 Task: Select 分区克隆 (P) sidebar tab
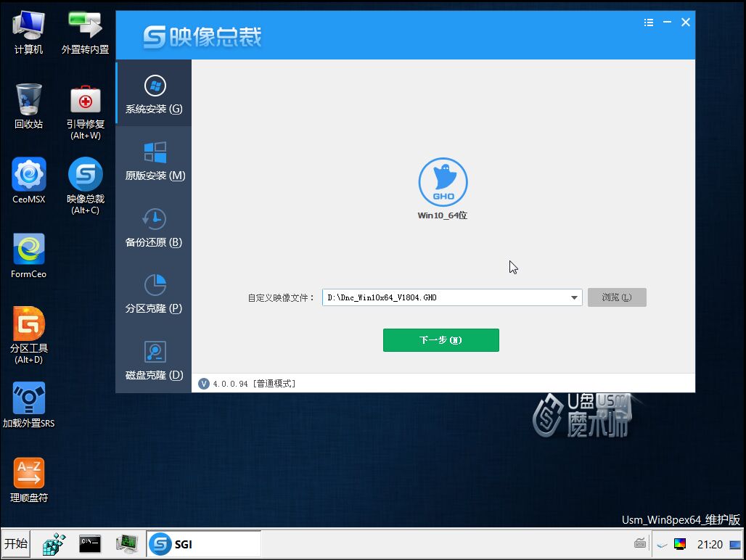[154, 293]
